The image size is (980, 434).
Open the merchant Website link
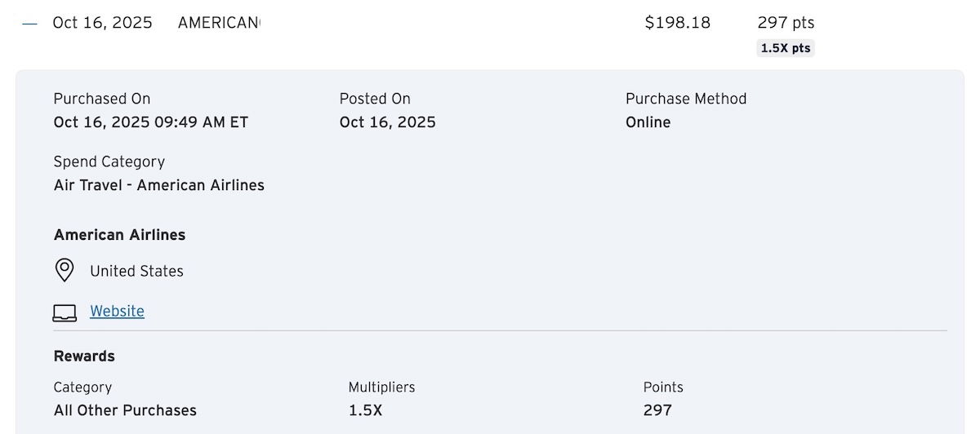click(117, 311)
